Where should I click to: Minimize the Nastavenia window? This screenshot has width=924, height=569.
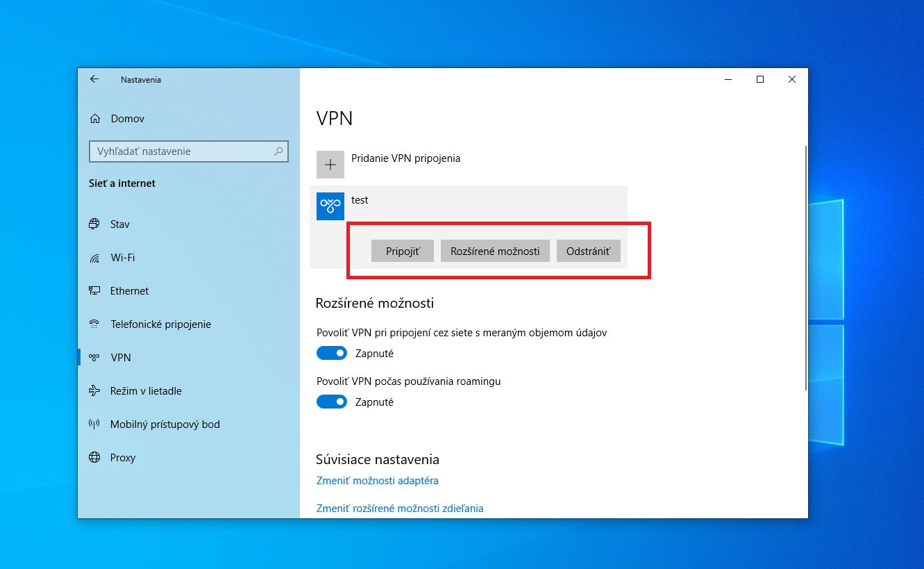[x=728, y=80]
